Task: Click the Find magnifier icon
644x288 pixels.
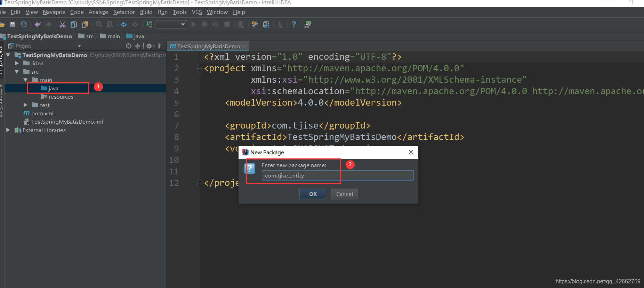Action: pos(99,24)
